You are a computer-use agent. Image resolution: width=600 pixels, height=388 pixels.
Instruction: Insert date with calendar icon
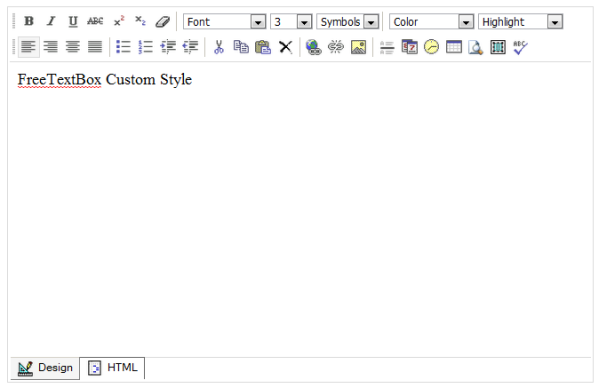[409, 47]
